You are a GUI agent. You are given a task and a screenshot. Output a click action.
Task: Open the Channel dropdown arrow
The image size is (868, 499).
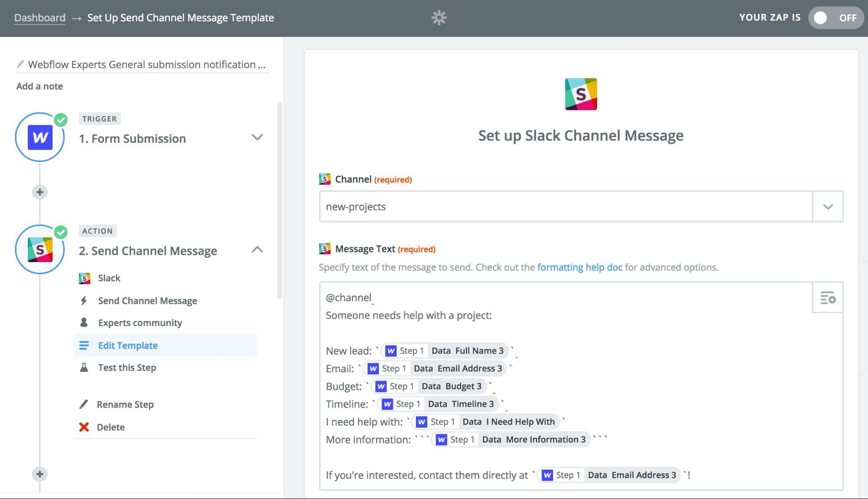coord(828,207)
